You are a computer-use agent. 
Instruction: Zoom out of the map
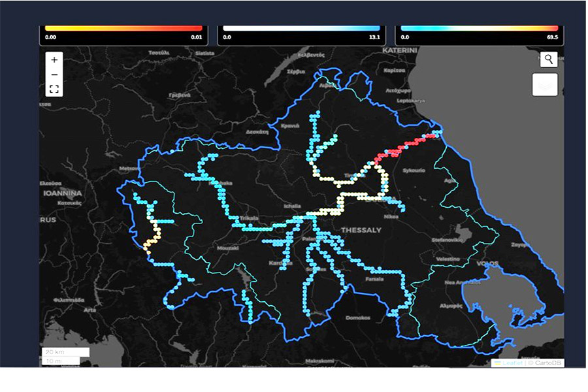54,74
